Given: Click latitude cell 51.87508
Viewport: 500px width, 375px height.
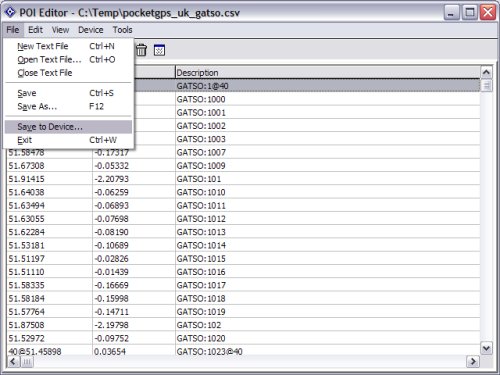Looking at the screenshot, I should click(x=49, y=325).
